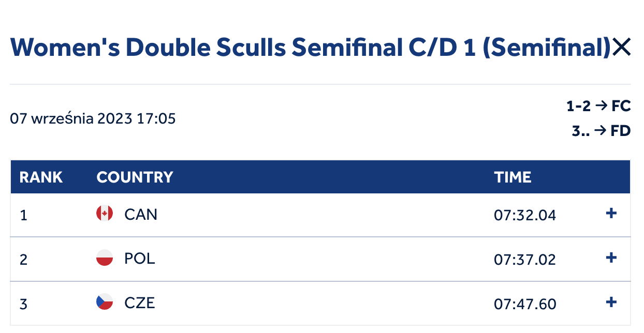Click the 3.. → FD progression rule

pyautogui.click(x=601, y=131)
